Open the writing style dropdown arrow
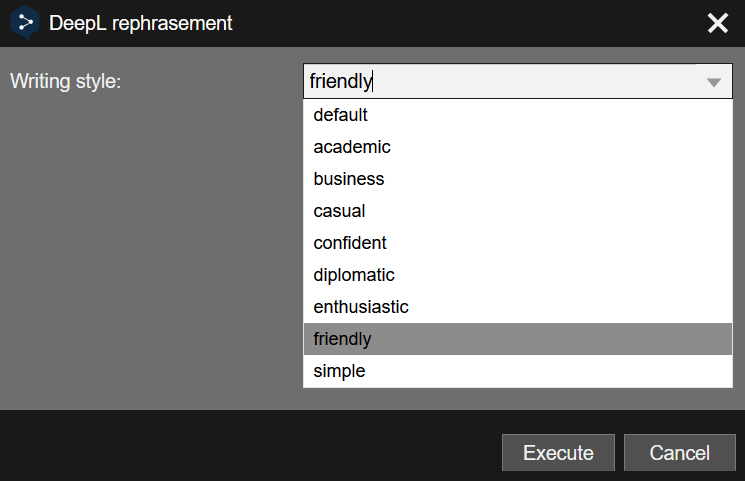Image resolution: width=745 pixels, height=481 pixels. click(x=714, y=82)
